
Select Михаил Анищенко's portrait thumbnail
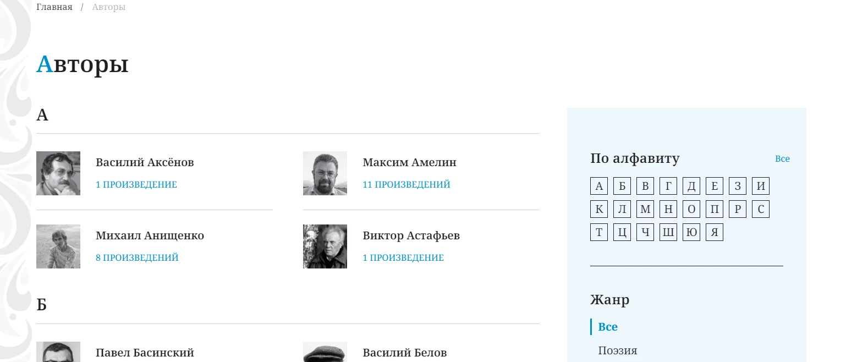pyautogui.click(x=58, y=246)
